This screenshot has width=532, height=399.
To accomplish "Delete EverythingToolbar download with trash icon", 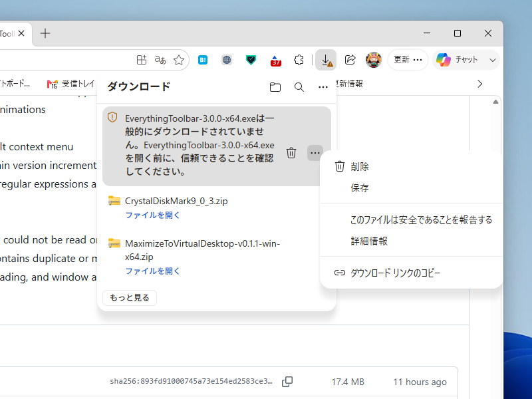I will pyautogui.click(x=291, y=153).
